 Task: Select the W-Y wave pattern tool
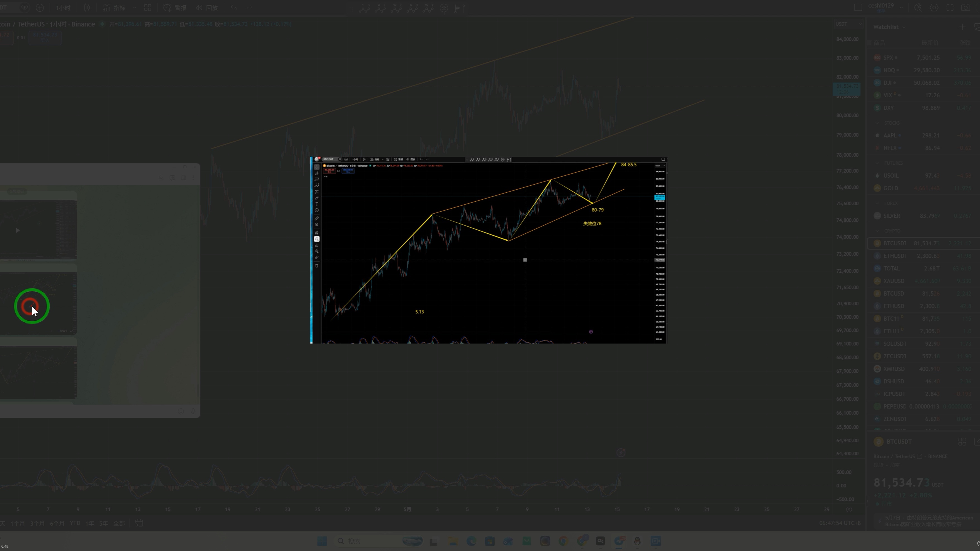(428, 8)
